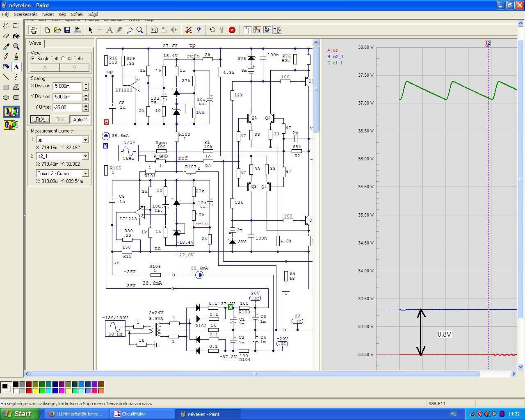The width and height of the screenshot is (525, 420).
Task: Select the Single Cell radio button
Action: coord(33,59)
